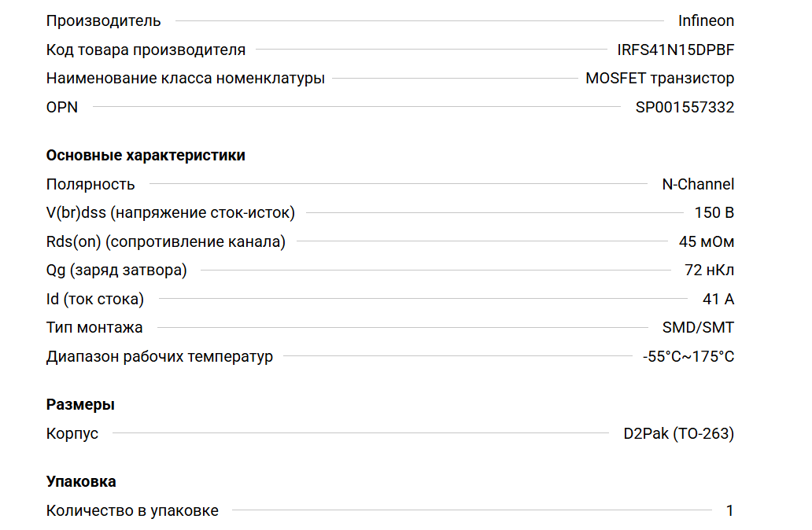Select the 150 В voltage value
This screenshot has width=812, height=530.
[714, 213]
